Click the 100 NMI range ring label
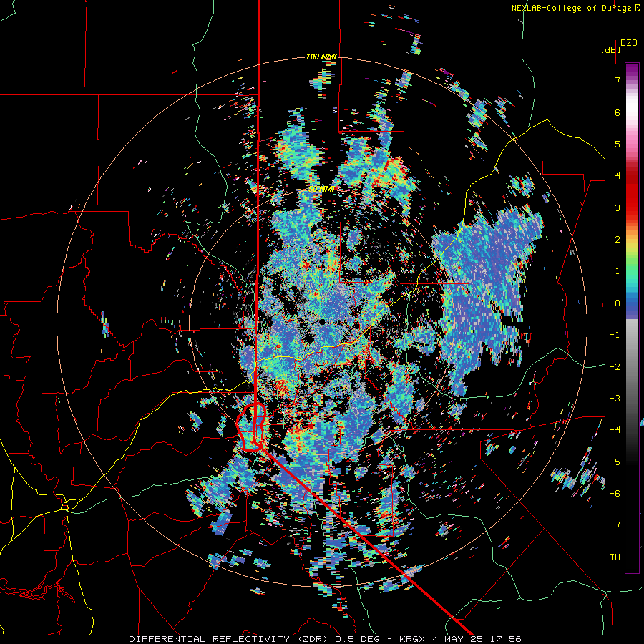 pyautogui.click(x=321, y=57)
